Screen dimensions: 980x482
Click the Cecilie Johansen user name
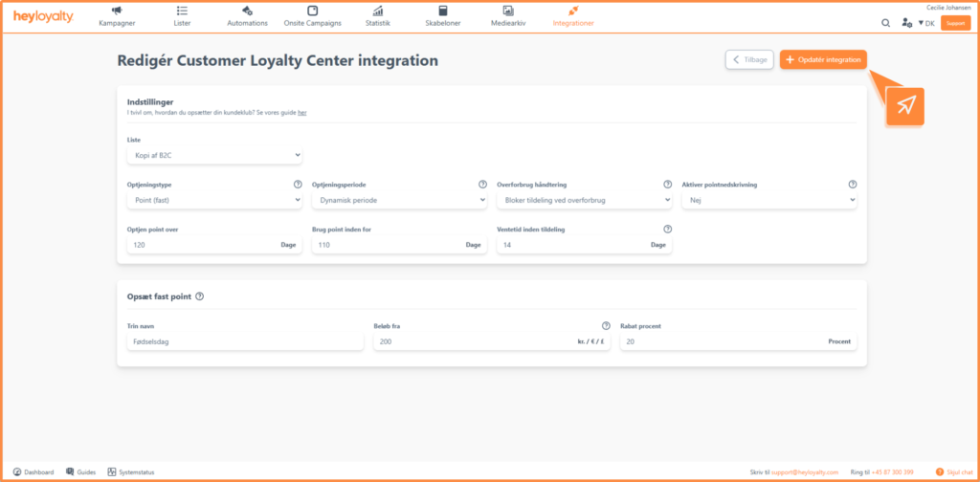(948, 8)
